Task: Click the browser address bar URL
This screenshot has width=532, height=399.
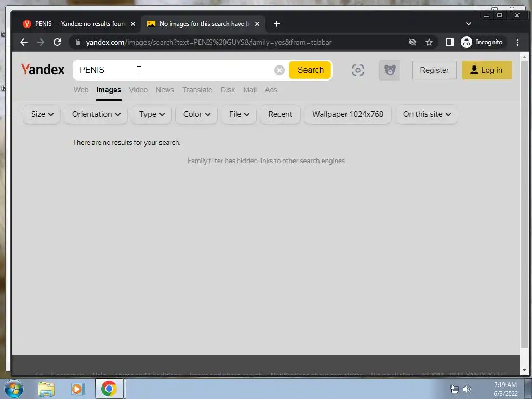Action: tap(208, 42)
